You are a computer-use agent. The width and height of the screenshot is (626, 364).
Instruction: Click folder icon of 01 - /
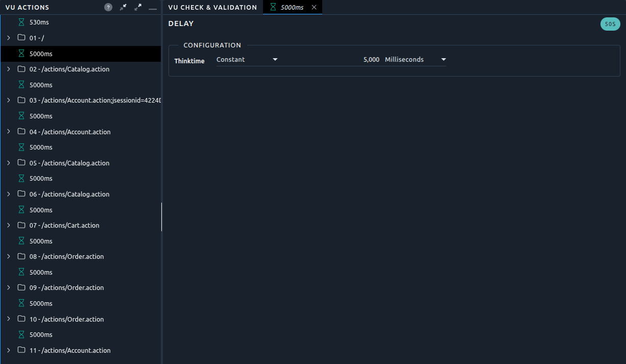(21, 37)
